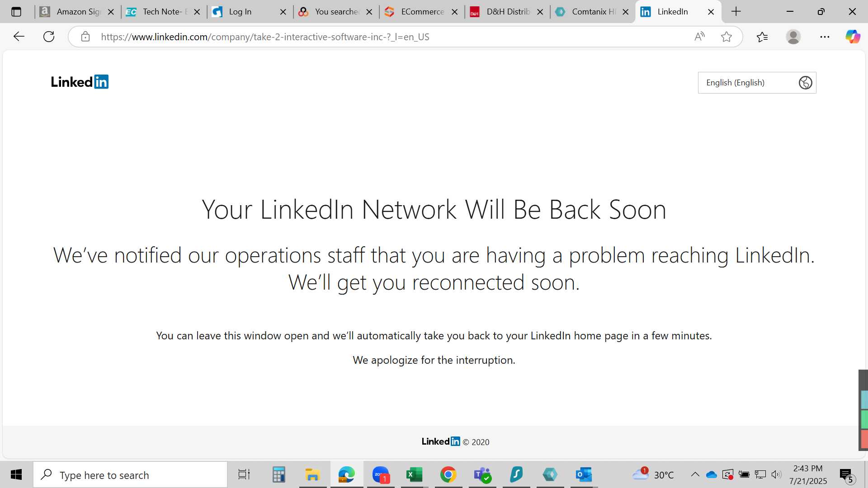
Task: Close the Tech Note tab
Action: pos(197,12)
